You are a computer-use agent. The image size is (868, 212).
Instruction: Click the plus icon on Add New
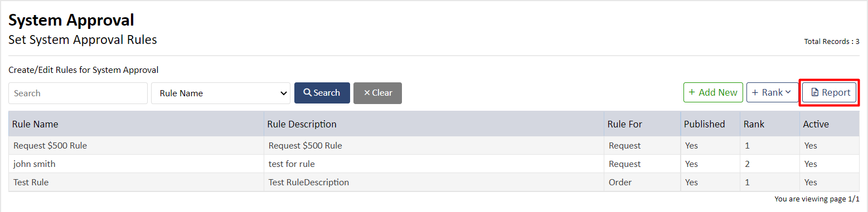tap(692, 92)
